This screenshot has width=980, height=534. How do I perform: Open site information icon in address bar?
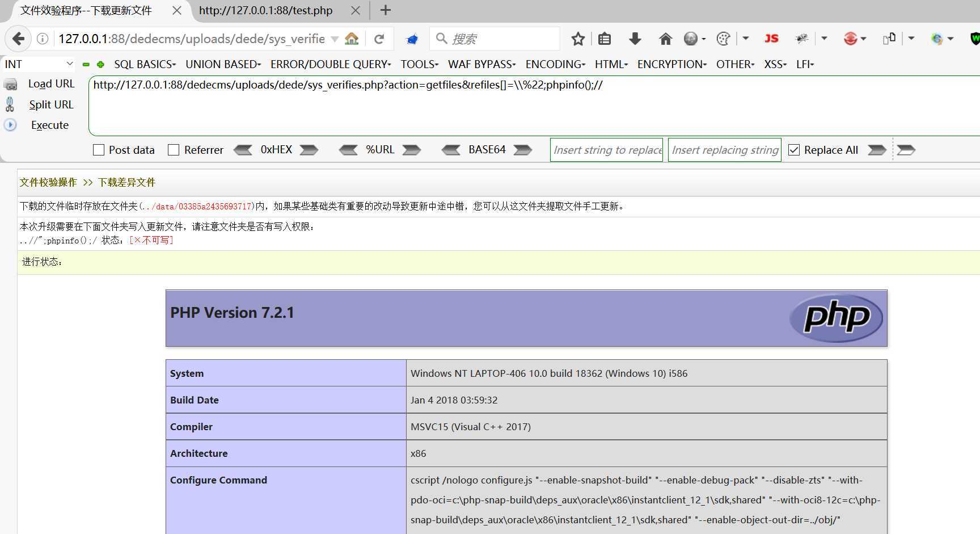(43, 39)
